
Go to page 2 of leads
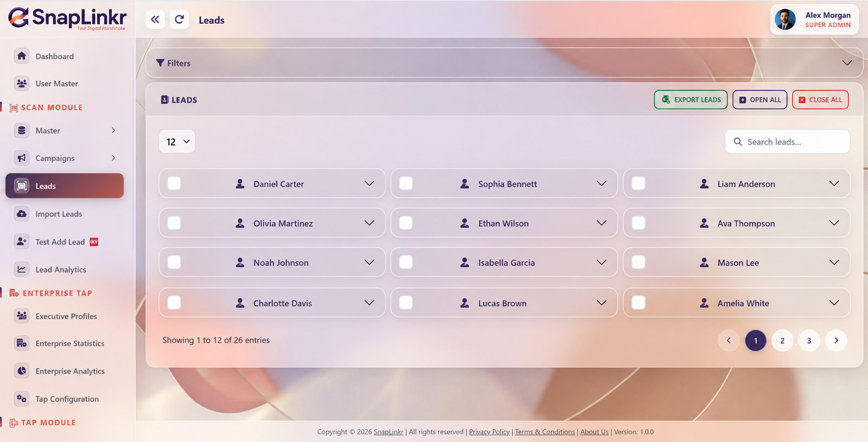click(782, 340)
